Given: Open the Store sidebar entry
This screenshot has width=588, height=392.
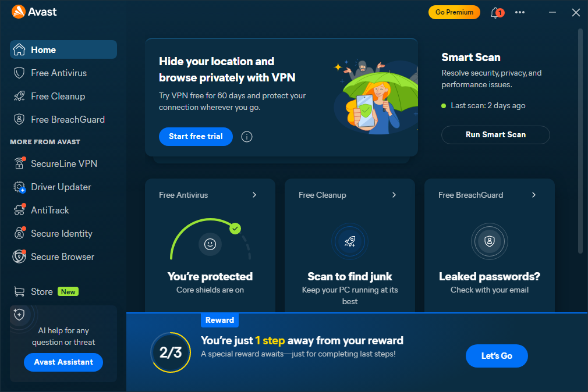Looking at the screenshot, I should 63,291.
